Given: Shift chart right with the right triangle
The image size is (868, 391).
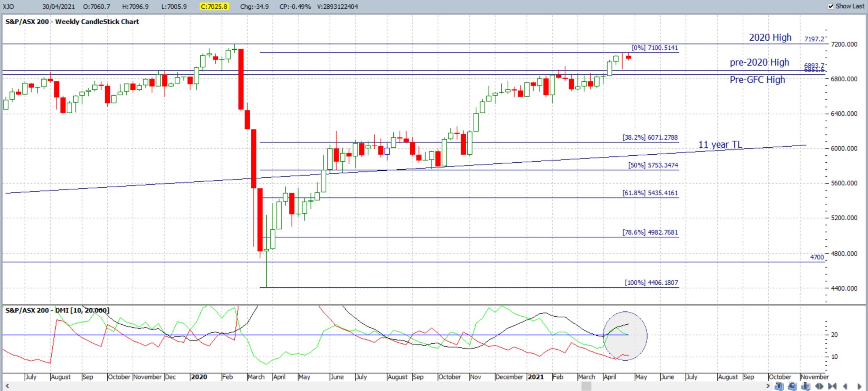Looking at the screenshot, I should coord(859,386).
